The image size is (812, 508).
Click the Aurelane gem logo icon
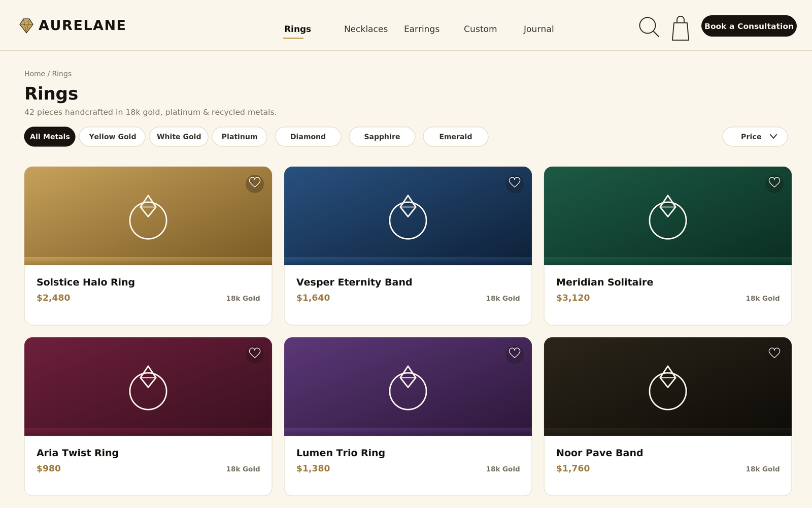click(26, 25)
